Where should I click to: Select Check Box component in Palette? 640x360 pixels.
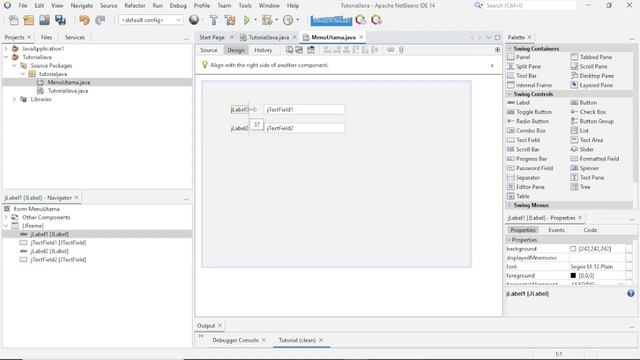pyautogui.click(x=588, y=112)
